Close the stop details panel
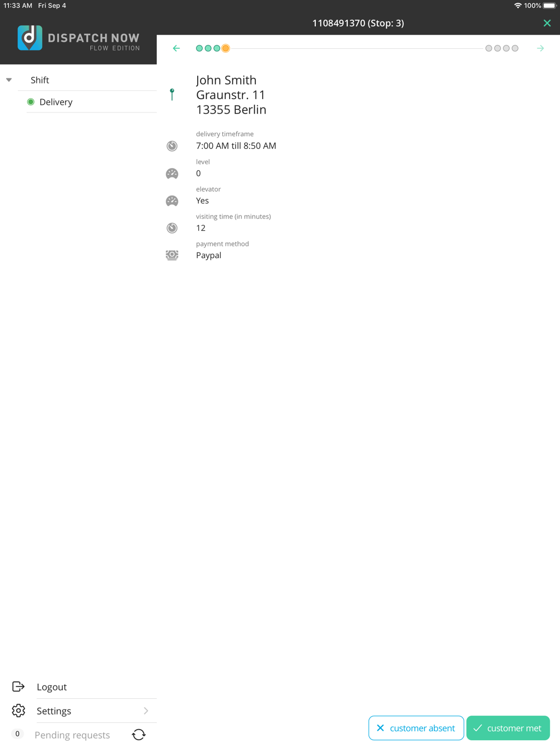The image size is (560, 747). point(547,23)
